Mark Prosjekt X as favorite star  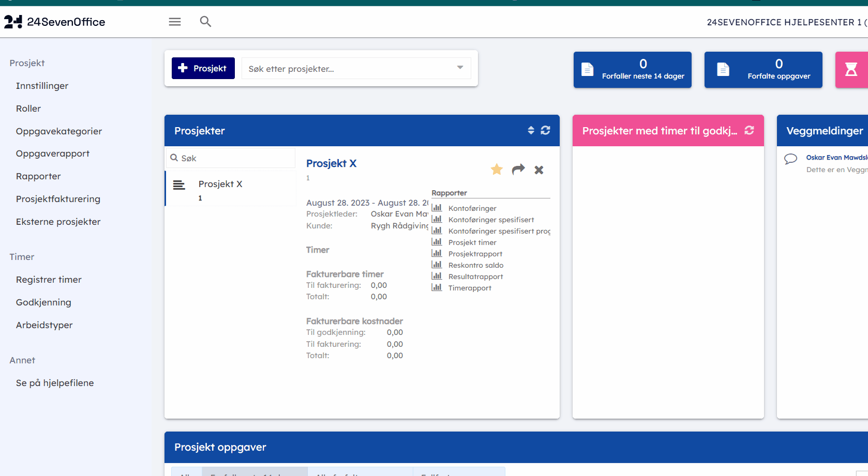pos(497,170)
